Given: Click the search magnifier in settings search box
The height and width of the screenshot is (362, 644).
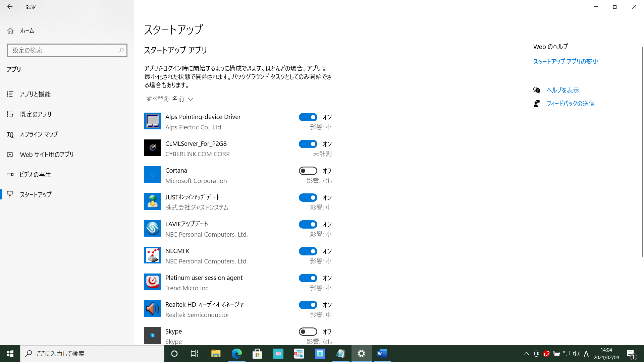Looking at the screenshot, I should pyautogui.click(x=121, y=50).
